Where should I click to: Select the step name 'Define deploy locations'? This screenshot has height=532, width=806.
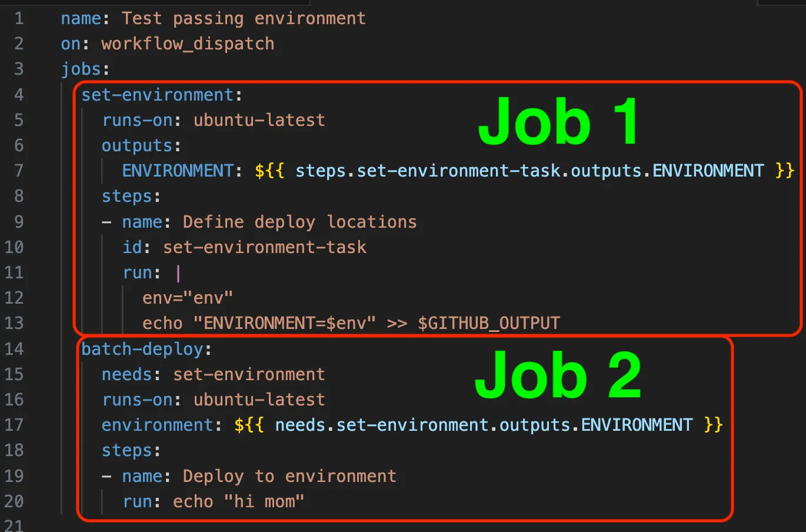click(299, 222)
